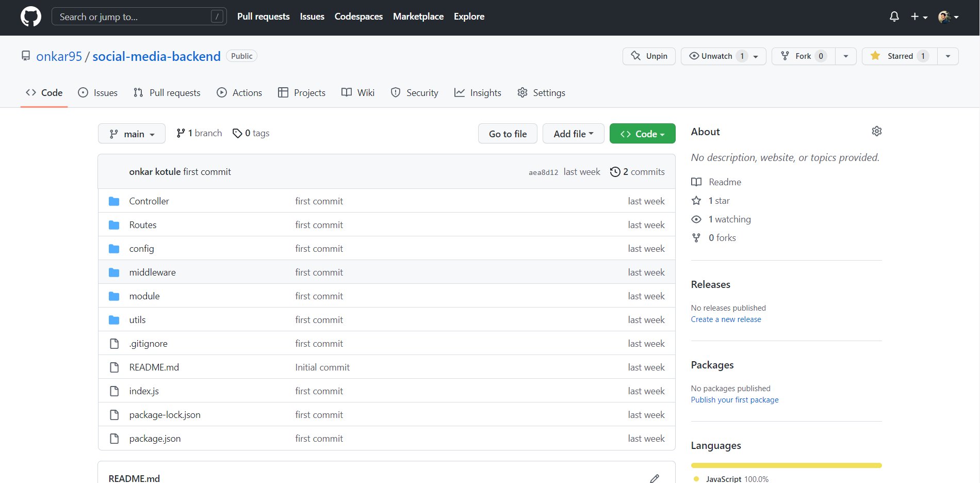Viewport: 980px width, 483px height.
Task: Open the onkar95 profile link
Action: [x=59, y=56]
